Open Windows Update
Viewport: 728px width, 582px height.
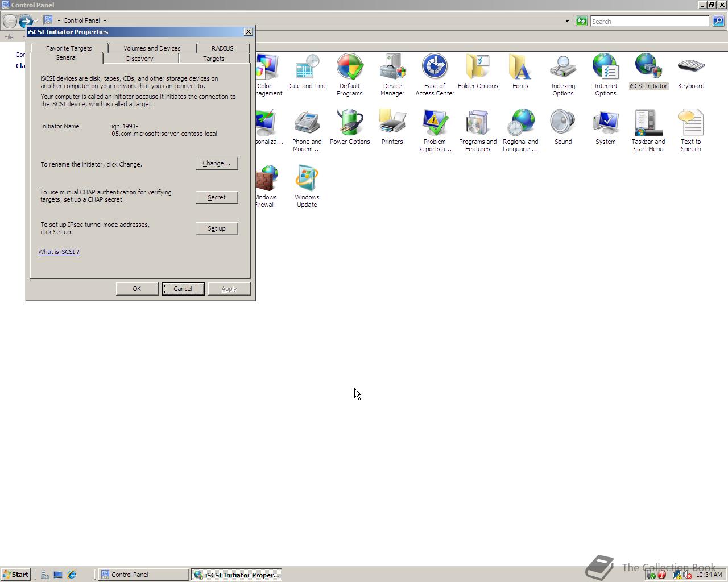[x=307, y=186]
